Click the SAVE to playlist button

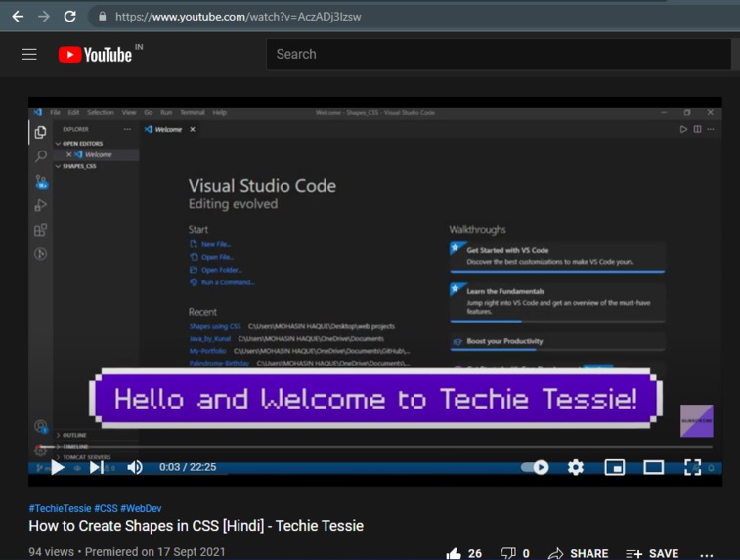pos(652,553)
